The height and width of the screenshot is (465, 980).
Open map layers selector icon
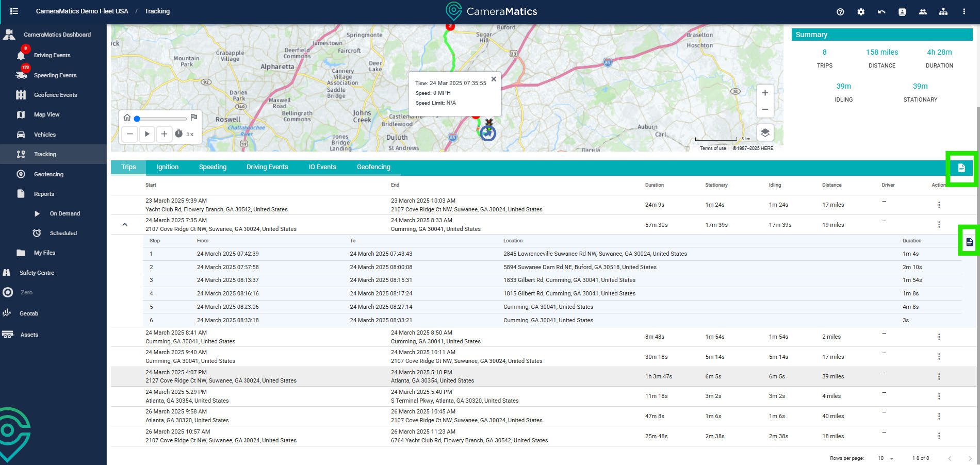(765, 132)
